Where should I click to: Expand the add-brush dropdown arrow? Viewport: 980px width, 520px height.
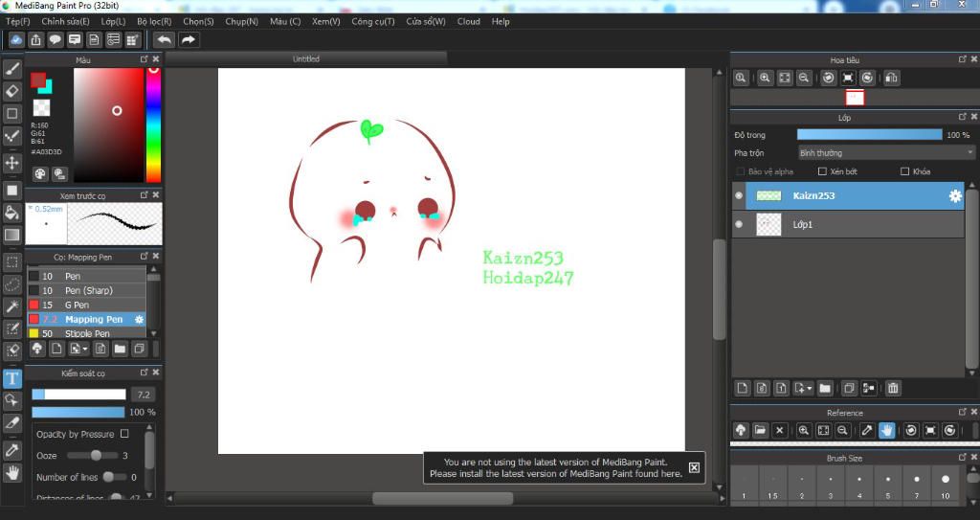pyautogui.click(x=83, y=350)
